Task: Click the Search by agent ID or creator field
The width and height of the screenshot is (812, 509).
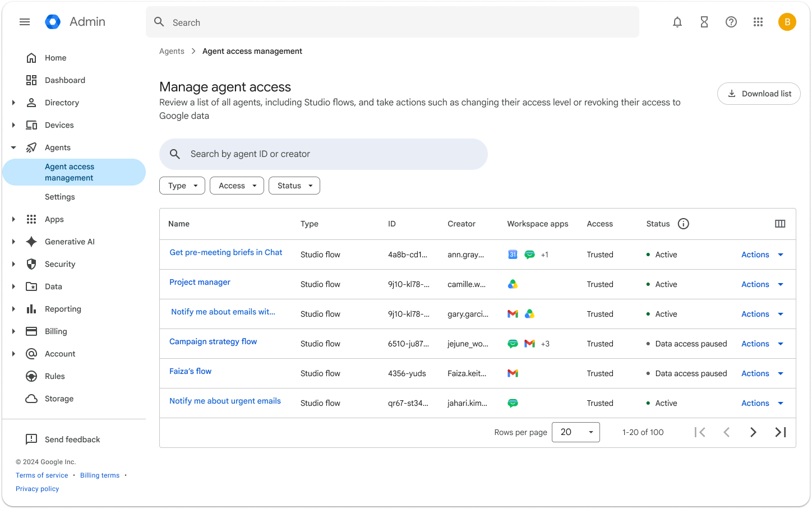Action: coord(324,154)
